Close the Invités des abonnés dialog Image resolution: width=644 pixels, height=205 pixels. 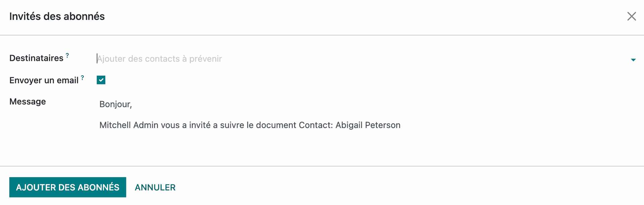[631, 16]
